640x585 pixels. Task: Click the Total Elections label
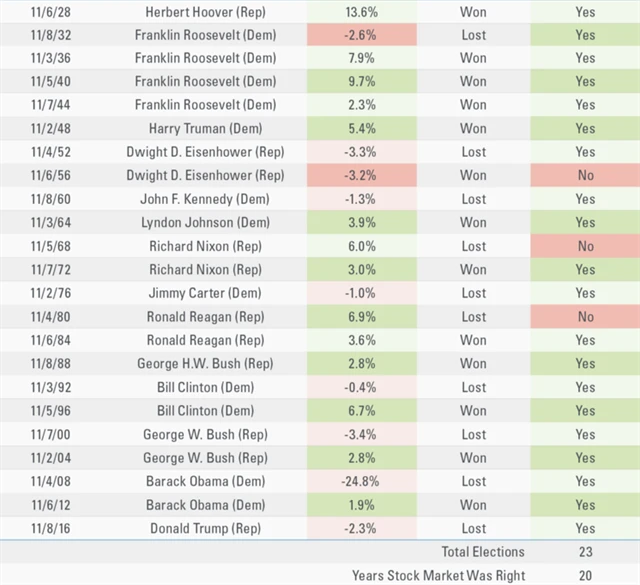pyautogui.click(x=482, y=552)
